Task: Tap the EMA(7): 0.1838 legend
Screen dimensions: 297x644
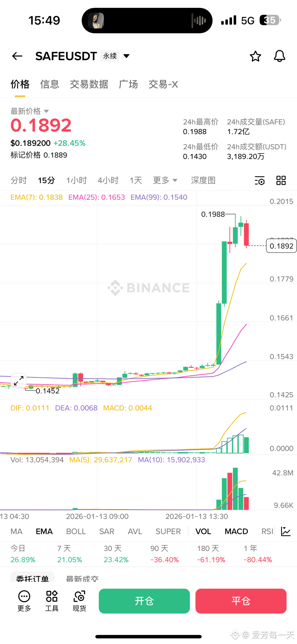Action: pos(37,197)
